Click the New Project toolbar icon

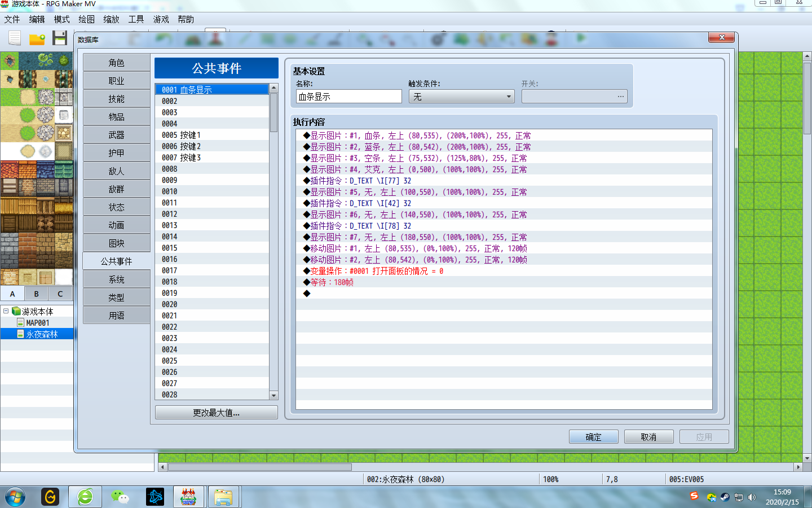(15, 38)
